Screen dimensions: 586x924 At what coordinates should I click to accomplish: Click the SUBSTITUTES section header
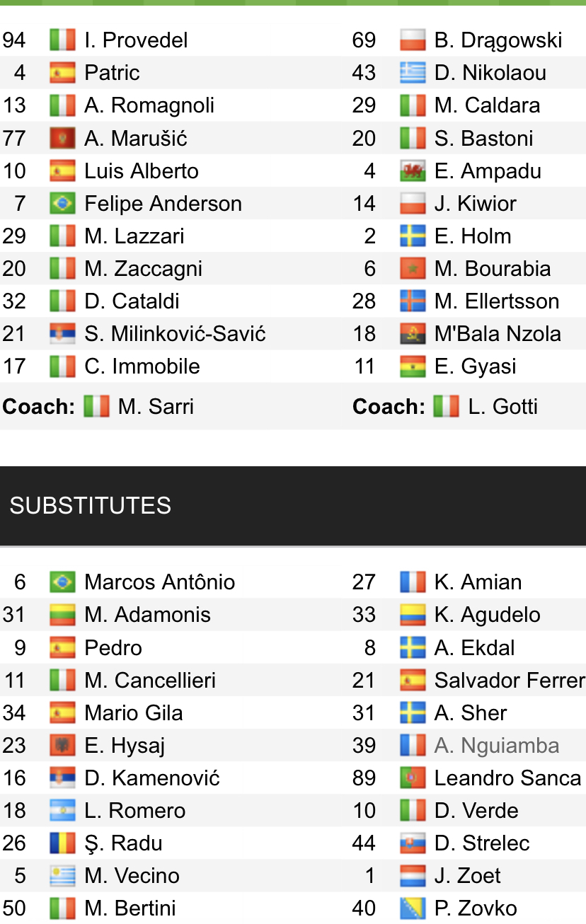91,506
